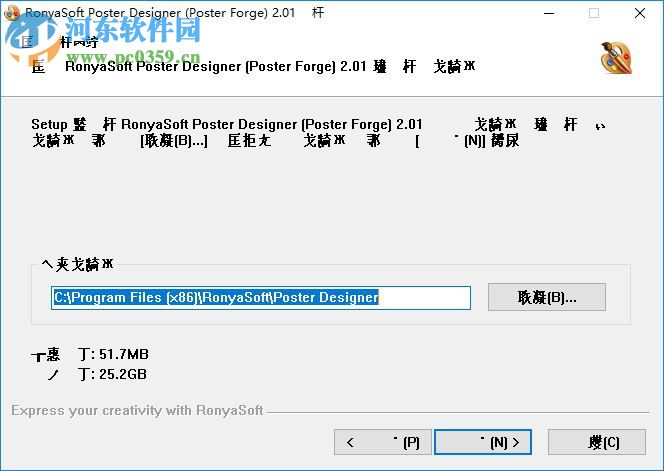Click the Browse (B)... button
Image resolution: width=664 pixels, height=471 pixels.
(547, 297)
